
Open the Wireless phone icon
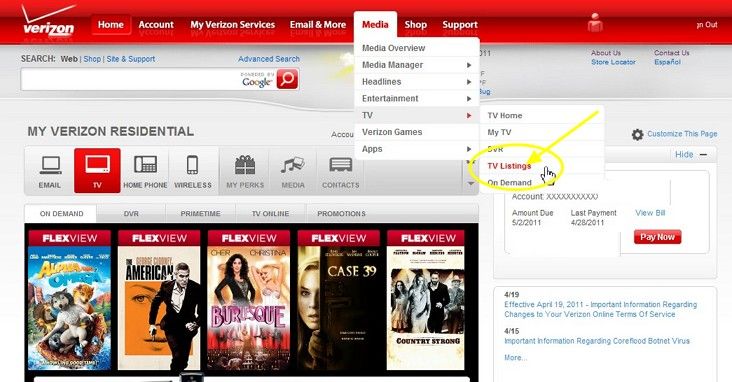pyautogui.click(x=193, y=171)
